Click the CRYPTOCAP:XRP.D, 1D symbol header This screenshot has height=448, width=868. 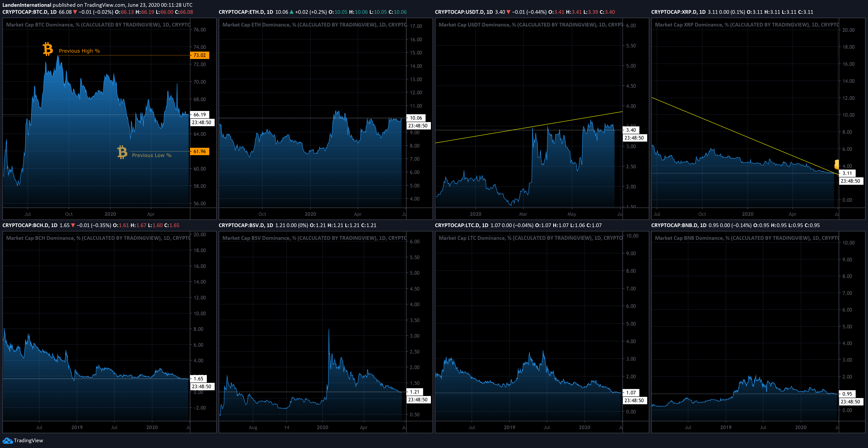click(679, 12)
